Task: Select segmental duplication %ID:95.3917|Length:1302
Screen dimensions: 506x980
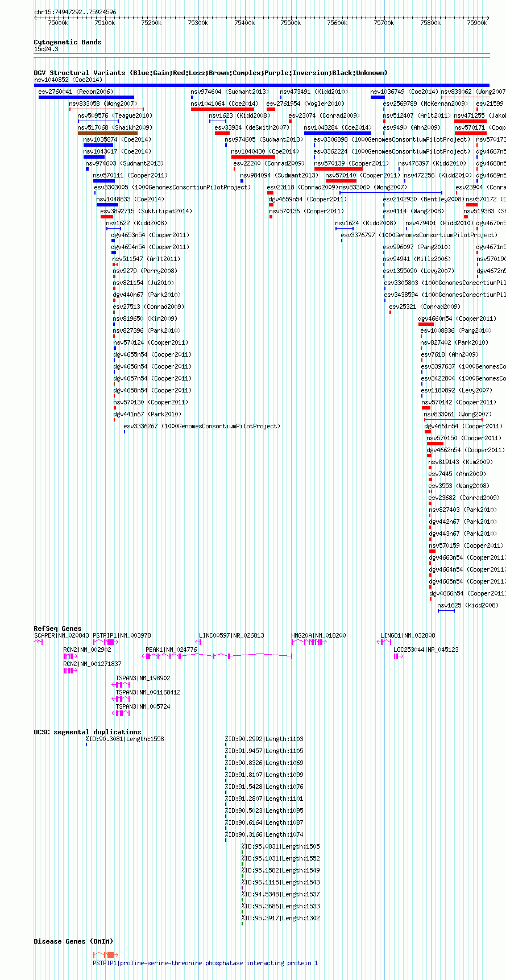Action: click(281, 918)
